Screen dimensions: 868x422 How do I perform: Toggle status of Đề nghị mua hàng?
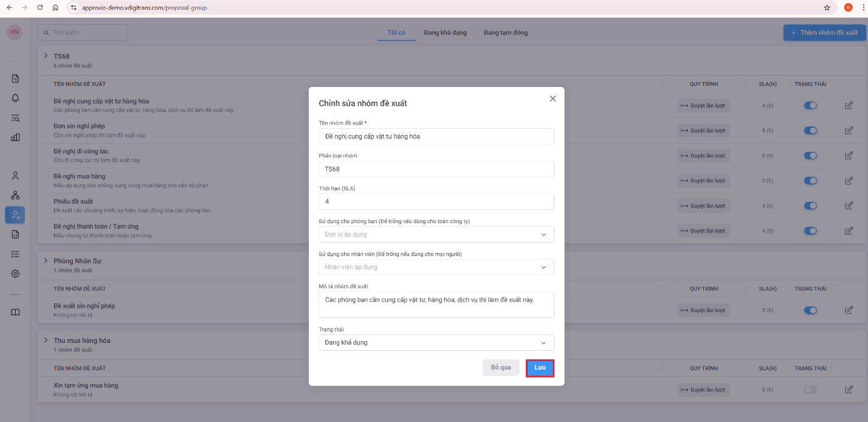point(810,181)
